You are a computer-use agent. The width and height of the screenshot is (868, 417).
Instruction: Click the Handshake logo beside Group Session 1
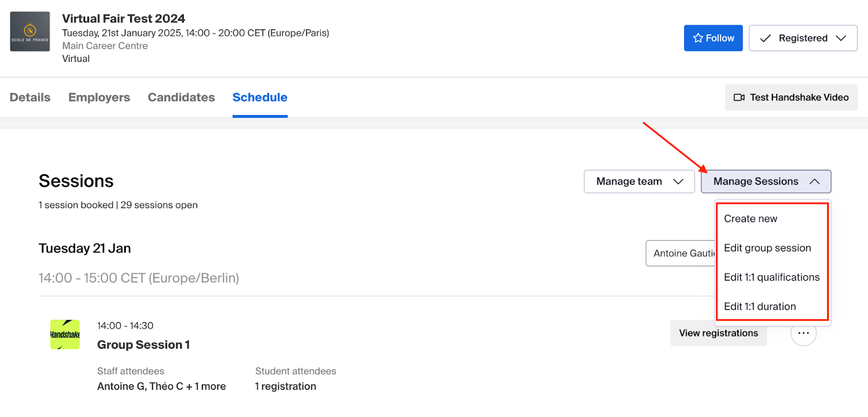pyautogui.click(x=65, y=334)
